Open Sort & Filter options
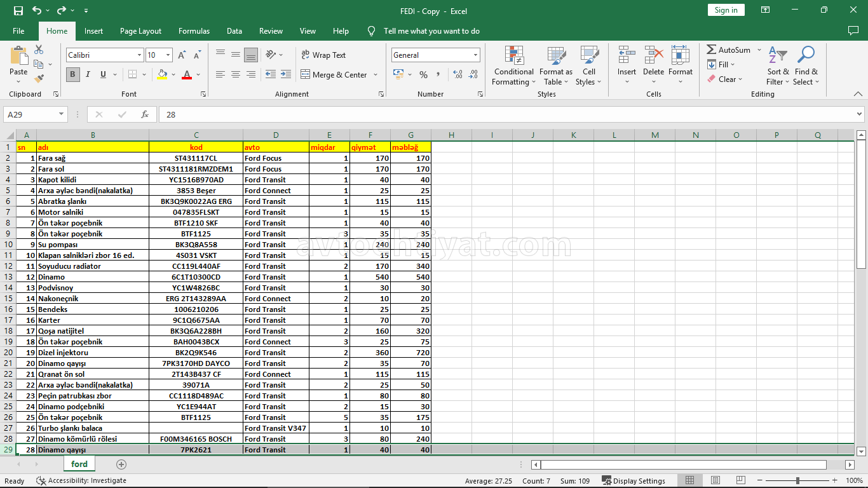Image resolution: width=868 pixels, height=488 pixels. tap(778, 65)
